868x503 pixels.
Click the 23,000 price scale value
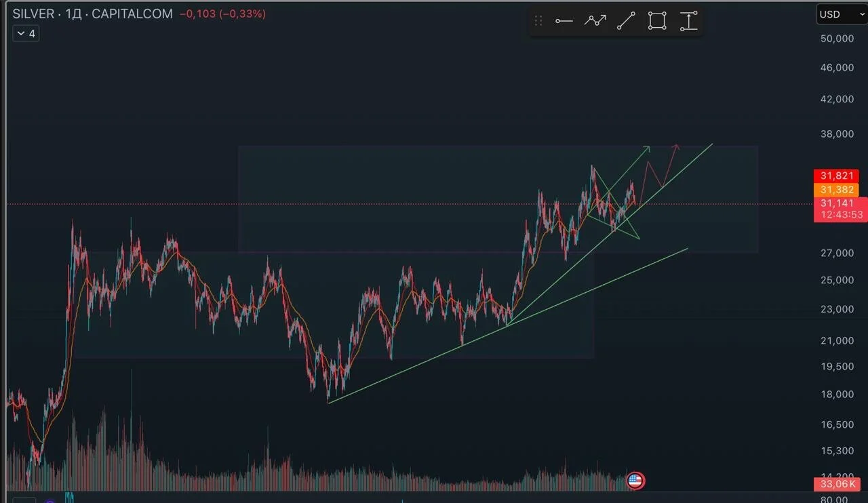837,309
